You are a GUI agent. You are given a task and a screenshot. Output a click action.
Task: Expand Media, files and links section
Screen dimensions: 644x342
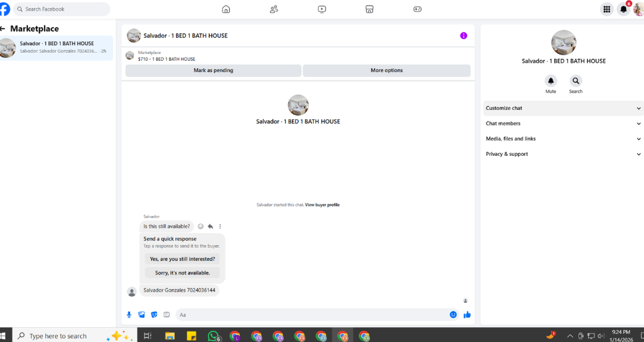coord(563,139)
